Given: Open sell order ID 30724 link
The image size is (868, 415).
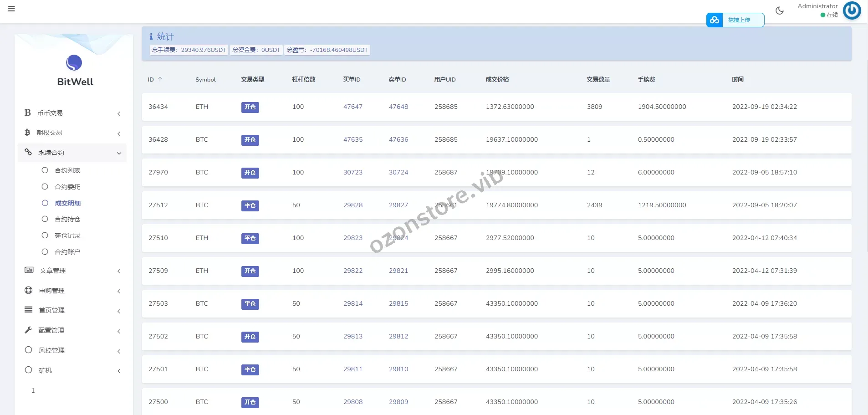Looking at the screenshot, I should [x=398, y=172].
